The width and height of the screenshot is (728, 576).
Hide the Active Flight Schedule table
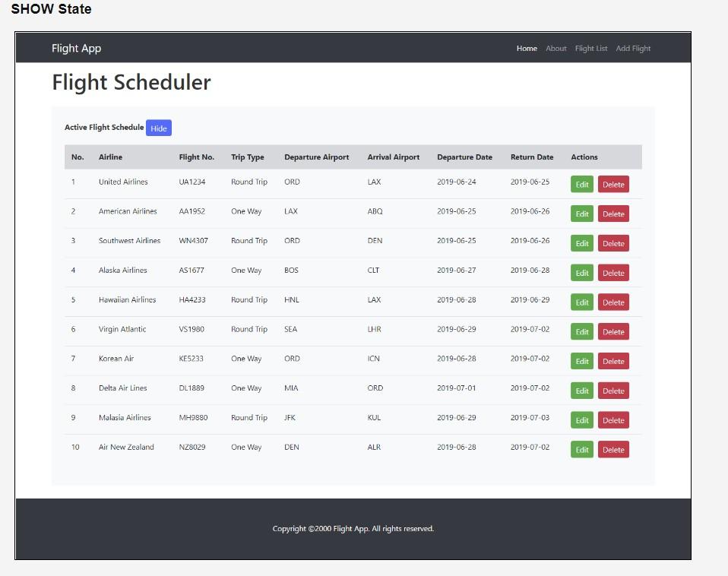tap(159, 128)
